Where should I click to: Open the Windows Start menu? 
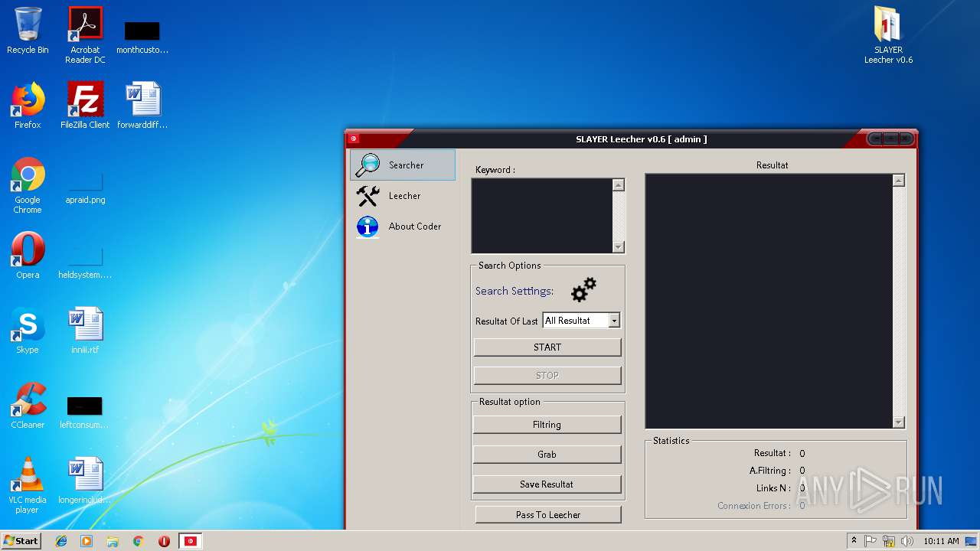[x=21, y=541]
